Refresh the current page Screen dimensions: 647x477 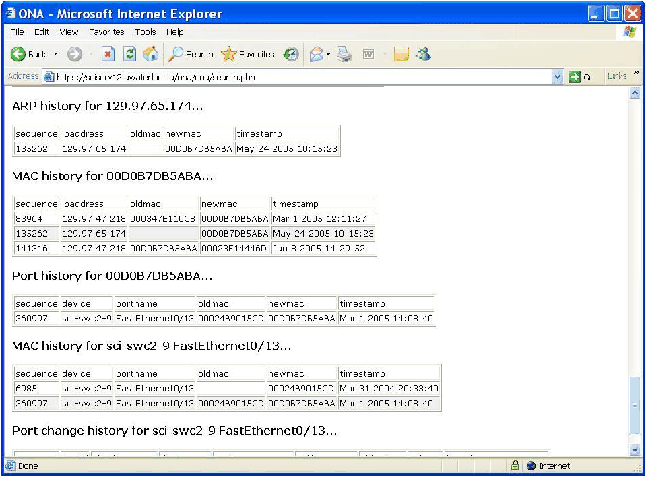pos(130,54)
